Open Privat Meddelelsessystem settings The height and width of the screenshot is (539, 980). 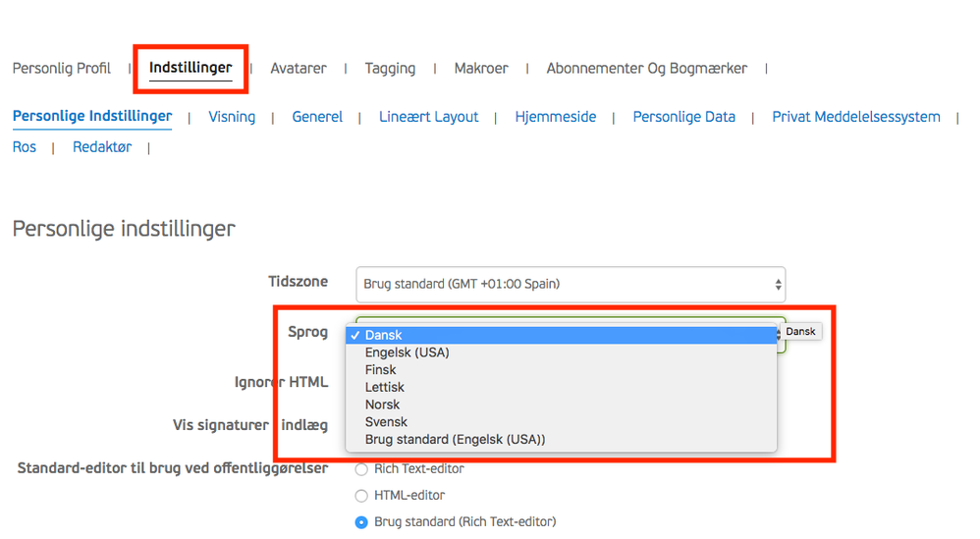(855, 117)
